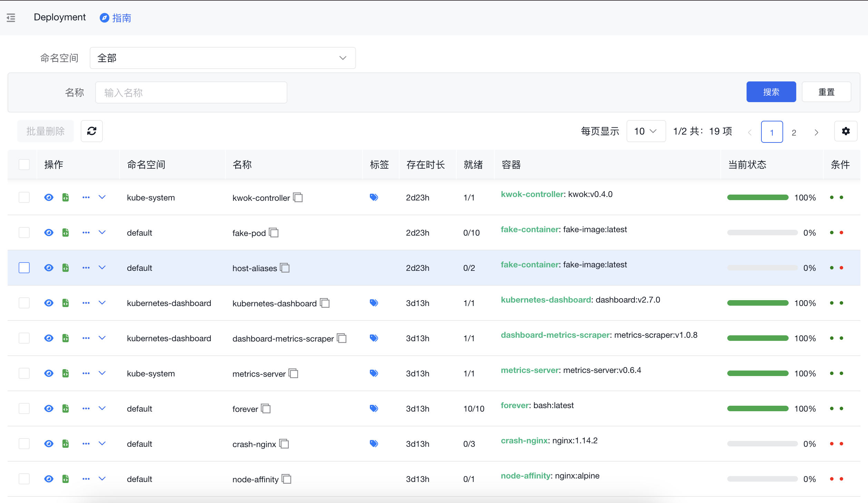Expand actions chevron for metrics-server
The image size is (868, 503).
[102, 373]
